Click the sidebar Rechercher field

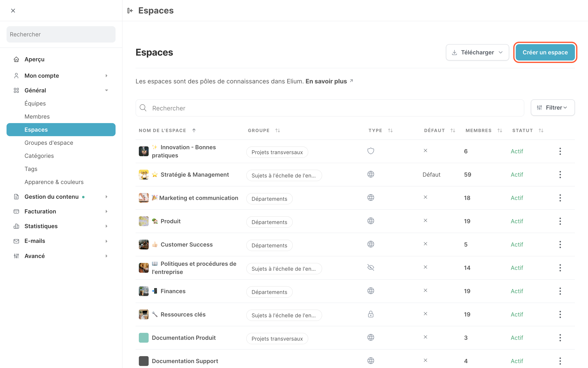pos(61,34)
